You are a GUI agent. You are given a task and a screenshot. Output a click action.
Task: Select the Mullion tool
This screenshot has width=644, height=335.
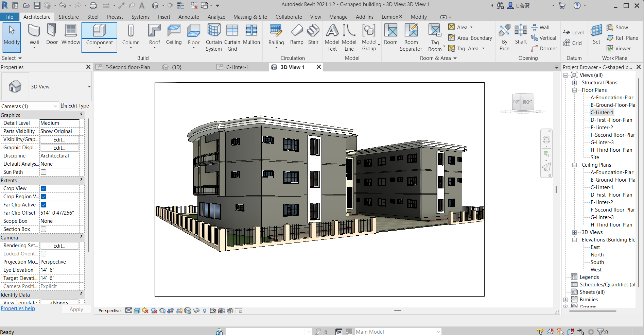pos(251,34)
